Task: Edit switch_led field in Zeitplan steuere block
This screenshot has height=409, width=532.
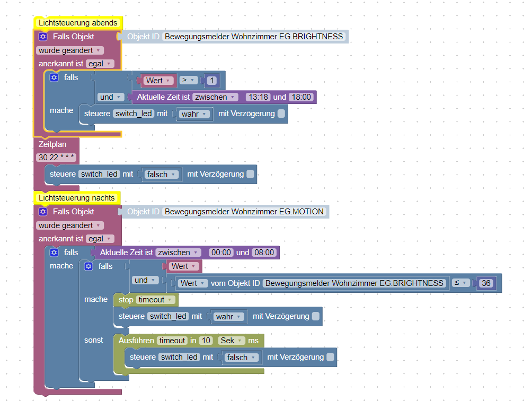Action: [x=99, y=175]
